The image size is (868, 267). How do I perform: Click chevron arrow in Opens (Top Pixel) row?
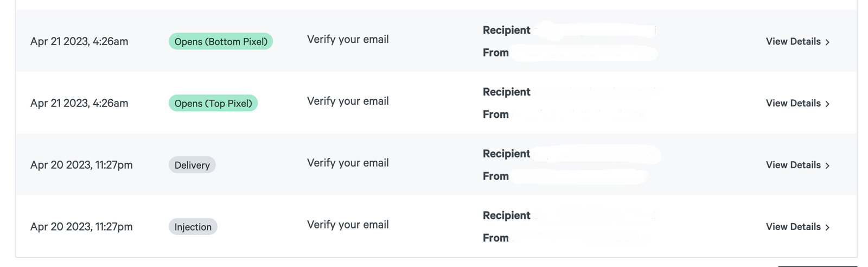click(x=827, y=104)
